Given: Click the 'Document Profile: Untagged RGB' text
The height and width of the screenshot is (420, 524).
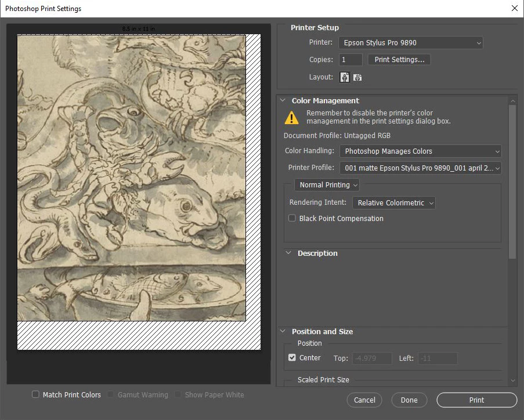Looking at the screenshot, I should 337,135.
